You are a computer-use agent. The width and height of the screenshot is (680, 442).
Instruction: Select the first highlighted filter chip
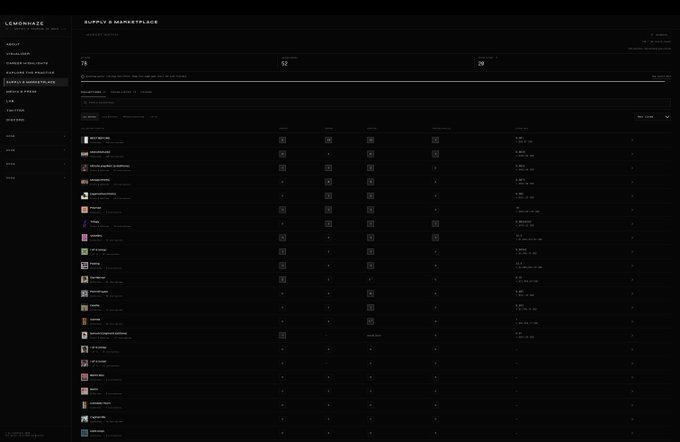(x=90, y=117)
